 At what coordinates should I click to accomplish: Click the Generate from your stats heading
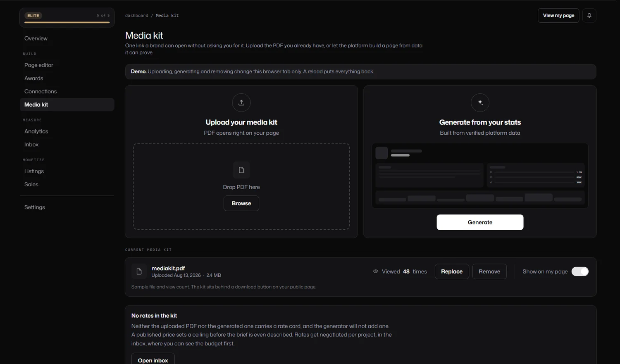point(480,122)
